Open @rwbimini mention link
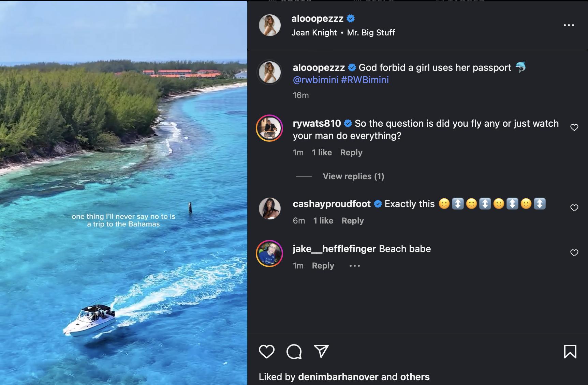 point(315,80)
